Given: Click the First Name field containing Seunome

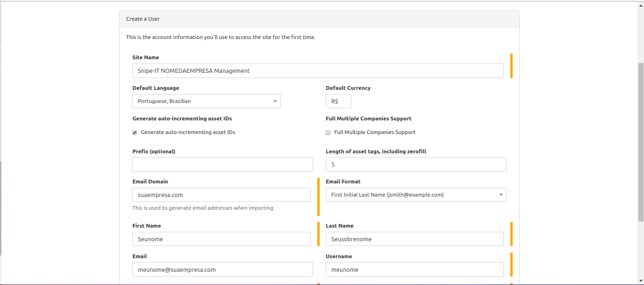Looking at the screenshot, I should pos(221,239).
